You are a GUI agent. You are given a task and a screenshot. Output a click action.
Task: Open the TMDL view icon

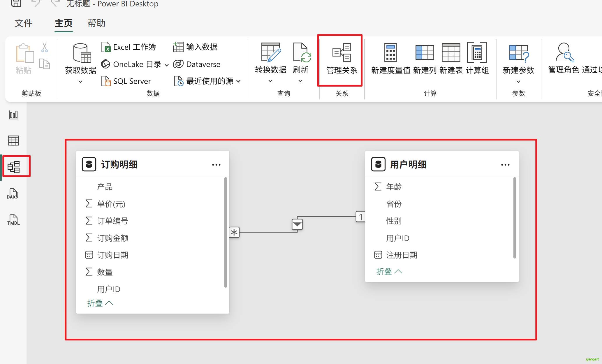click(x=13, y=220)
